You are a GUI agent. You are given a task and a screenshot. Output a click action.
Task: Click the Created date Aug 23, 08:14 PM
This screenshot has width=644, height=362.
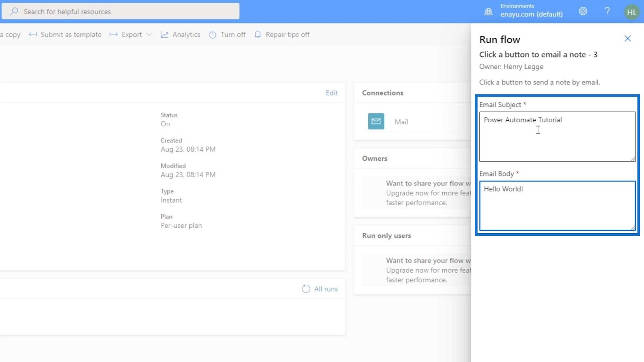coord(188,149)
